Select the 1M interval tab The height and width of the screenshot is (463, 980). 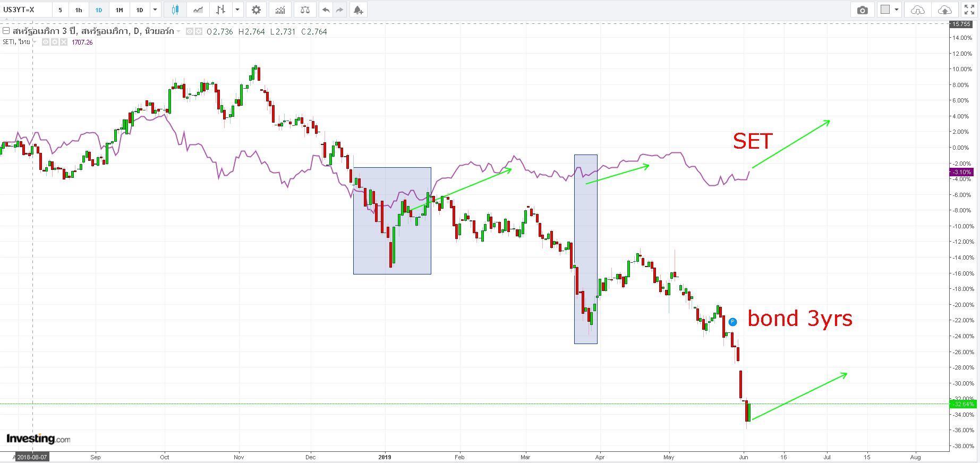120,10
